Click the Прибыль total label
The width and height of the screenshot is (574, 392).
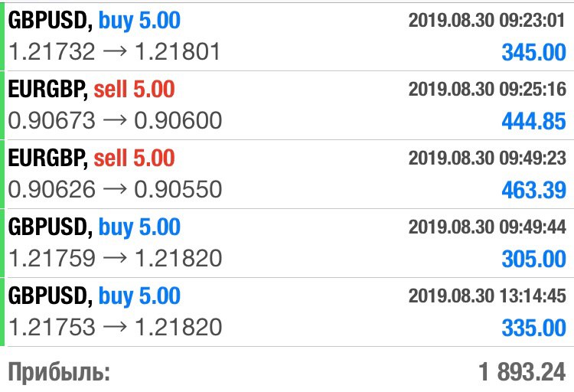(x=59, y=372)
